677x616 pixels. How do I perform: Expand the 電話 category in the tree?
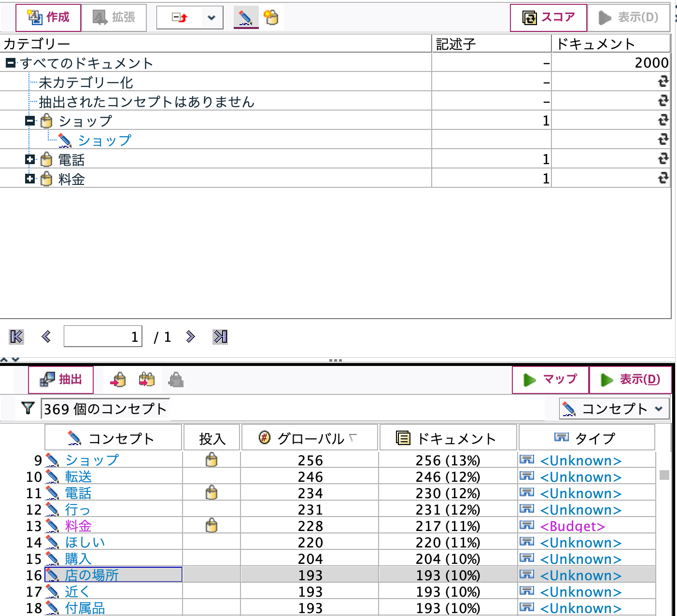click(x=30, y=159)
